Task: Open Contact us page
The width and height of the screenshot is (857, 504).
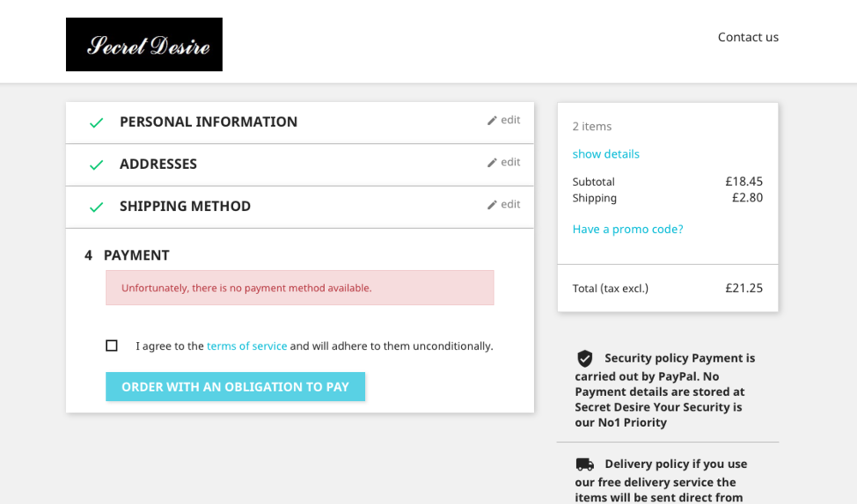Action: click(x=748, y=37)
